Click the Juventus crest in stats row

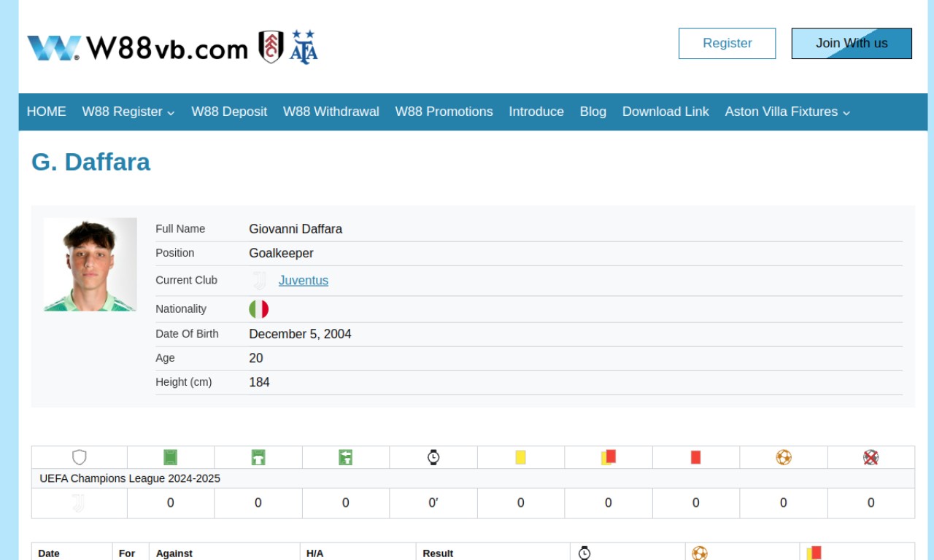coord(78,503)
